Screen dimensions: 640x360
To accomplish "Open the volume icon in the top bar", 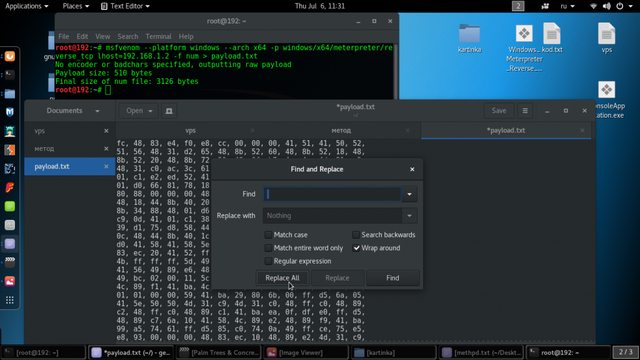I will coord(607,6).
